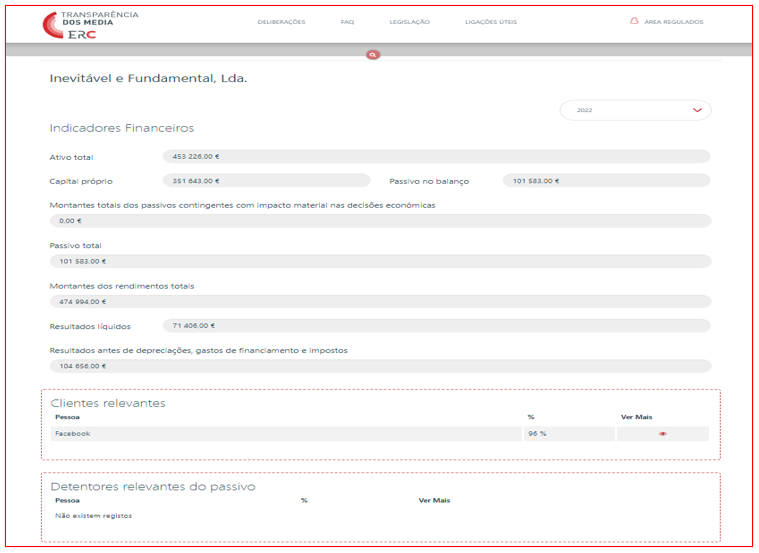The image size is (759, 553).
Task: View more details for the Facebook client
Action: pos(662,434)
